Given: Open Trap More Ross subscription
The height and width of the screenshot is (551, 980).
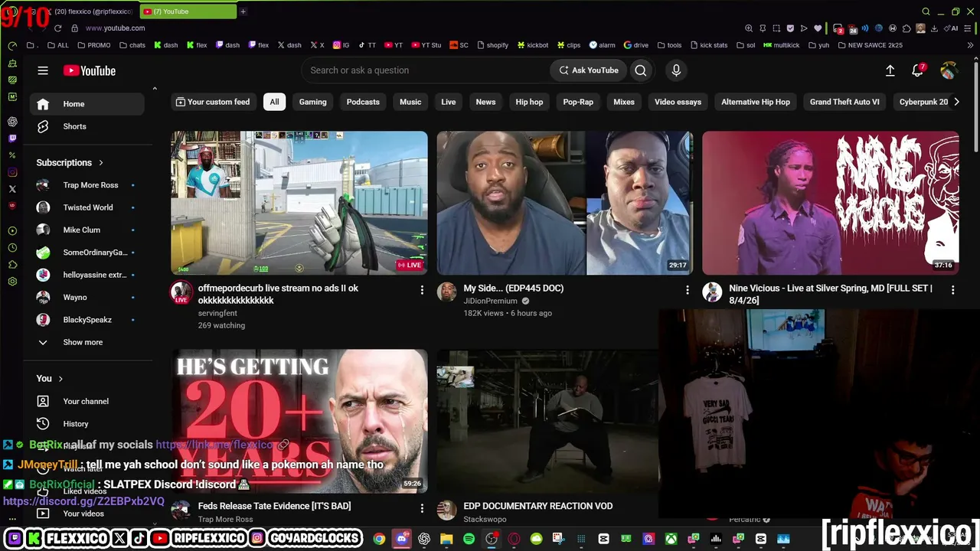Looking at the screenshot, I should [87, 185].
